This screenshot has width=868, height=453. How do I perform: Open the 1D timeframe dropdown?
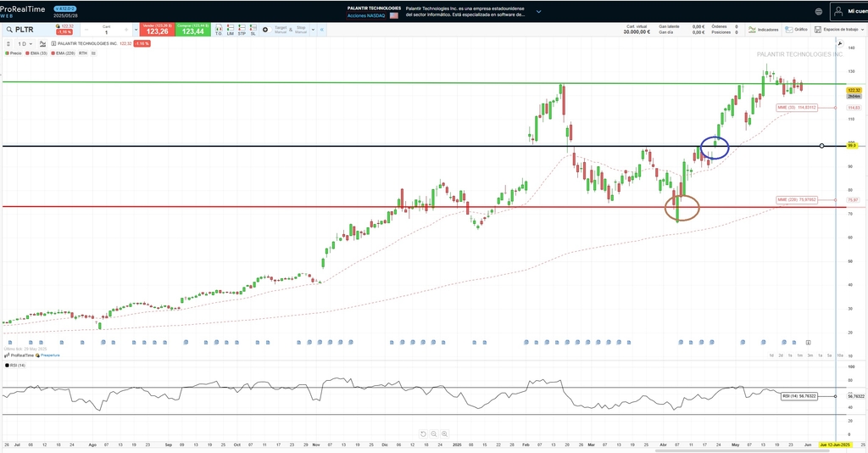coord(23,43)
